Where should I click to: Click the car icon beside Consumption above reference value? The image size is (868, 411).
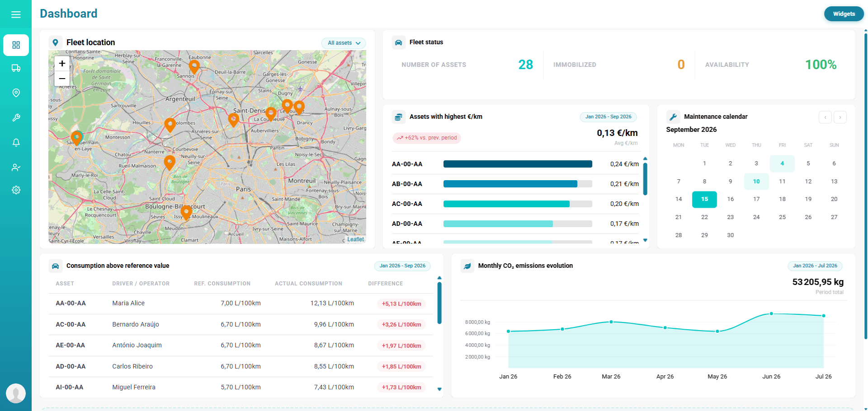click(x=55, y=266)
